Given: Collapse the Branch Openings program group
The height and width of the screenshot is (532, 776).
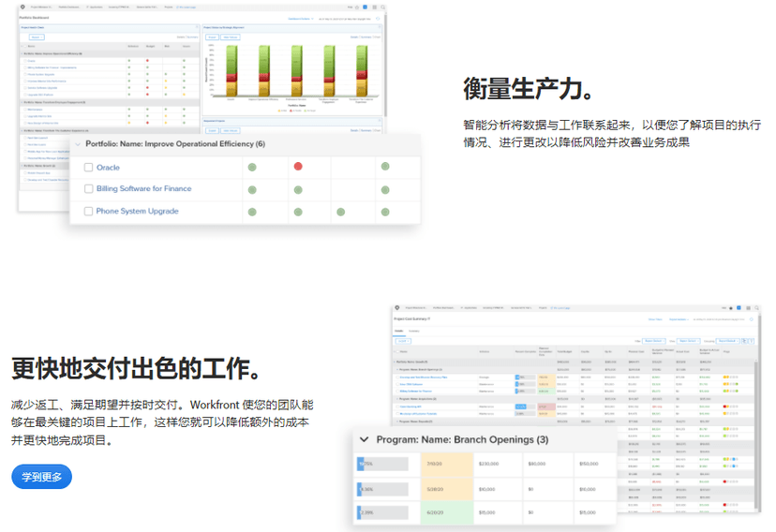Looking at the screenshot, I should [364, 439].
